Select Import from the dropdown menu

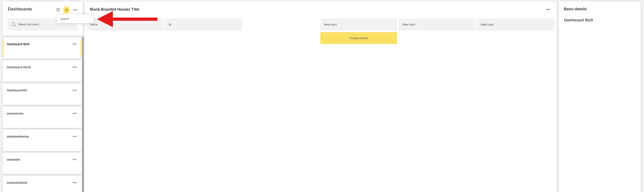[65, 19]
